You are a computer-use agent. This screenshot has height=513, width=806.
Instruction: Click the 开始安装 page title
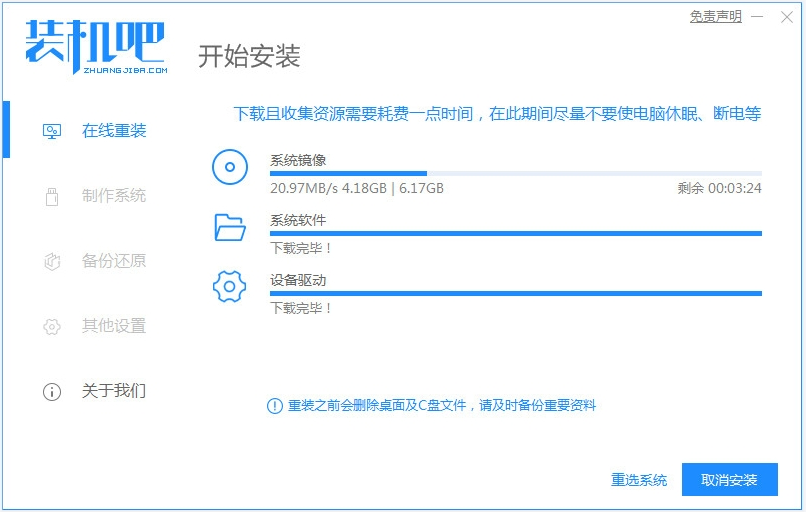pos(249,56)
